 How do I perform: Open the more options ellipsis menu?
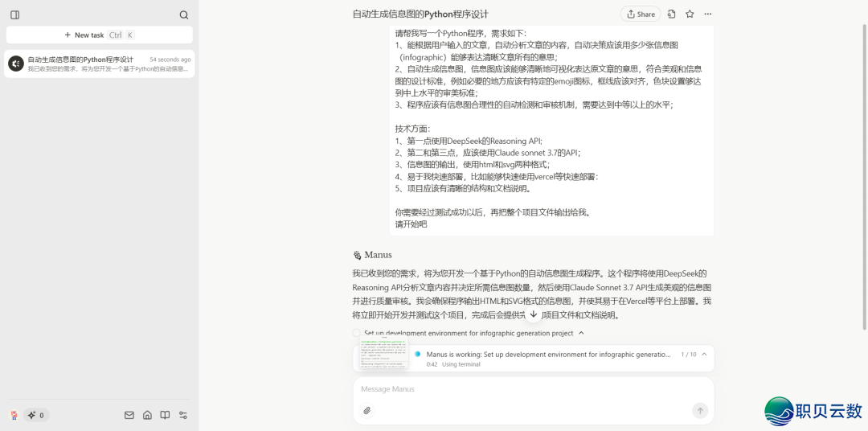click(707, 14)
